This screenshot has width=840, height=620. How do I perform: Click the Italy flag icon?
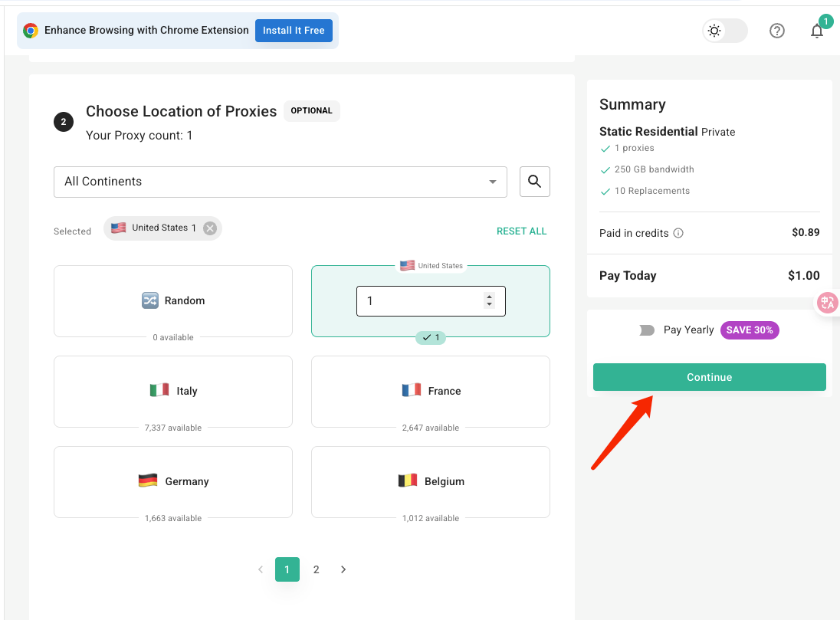(159, 390)
